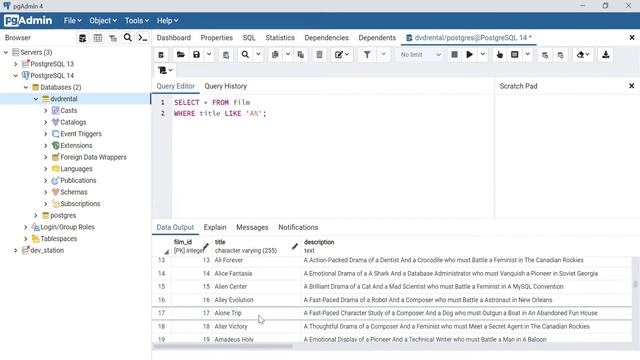Image resolution: width=640 pixels, height=360 pixels.
Task: Open the No limit rows dropdown
Action: pos(420,55)
